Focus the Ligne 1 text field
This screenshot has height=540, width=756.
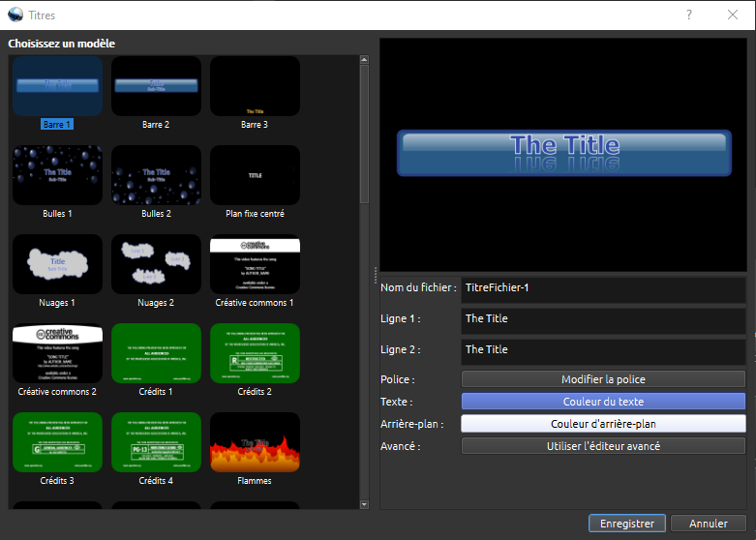[x=603, y=318]
